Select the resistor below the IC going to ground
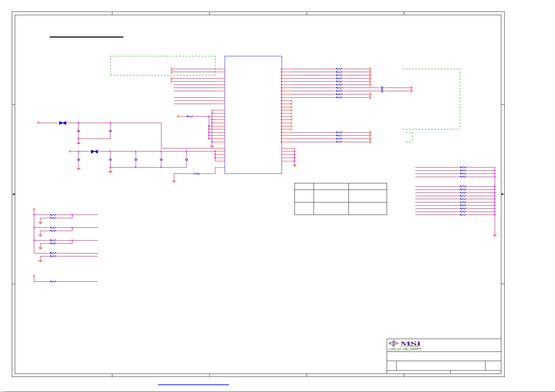The height and width of the screenshot is (392, 555). (196, 173)
